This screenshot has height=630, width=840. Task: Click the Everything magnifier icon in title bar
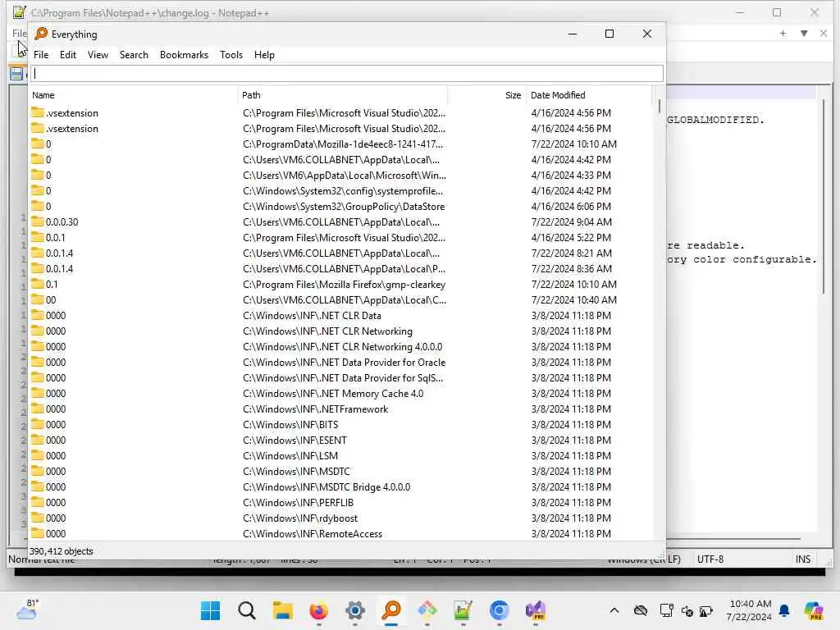coord(41,34)
